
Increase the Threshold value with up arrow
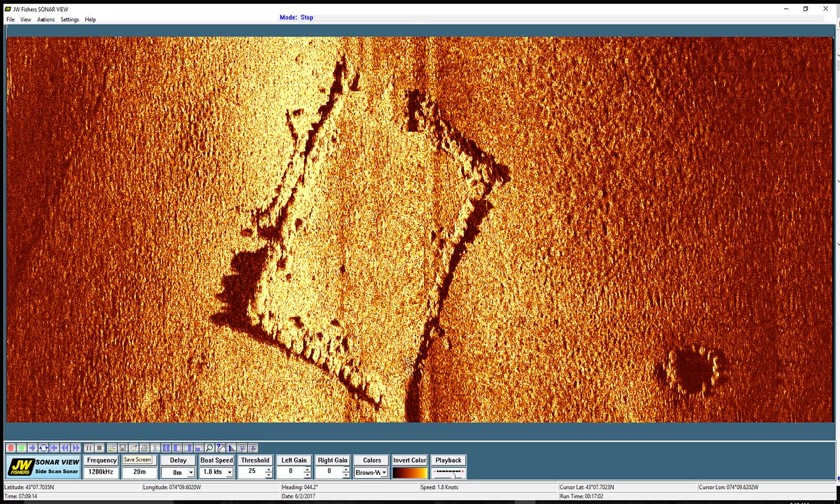[x=269, y=469]
